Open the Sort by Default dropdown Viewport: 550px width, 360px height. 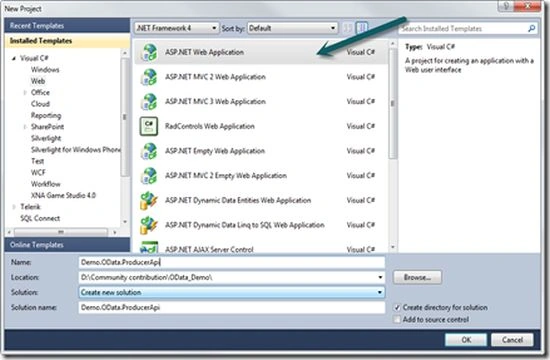pyautogui.click(x=293, y=28)
